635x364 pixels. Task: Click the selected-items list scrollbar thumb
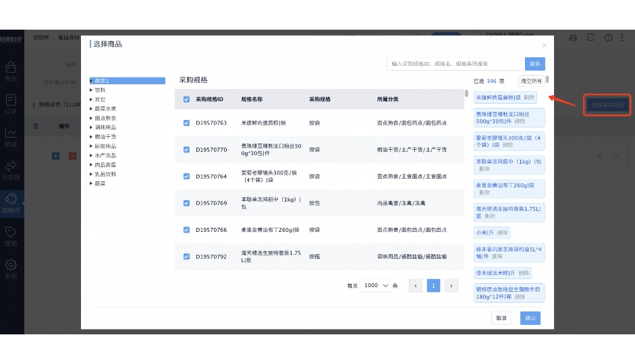(x=547, y=80)
